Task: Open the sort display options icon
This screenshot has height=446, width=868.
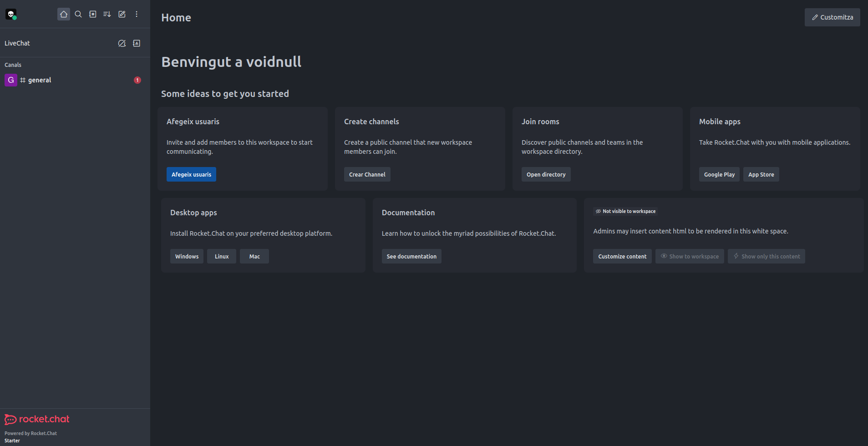Action: coord(107,14)
